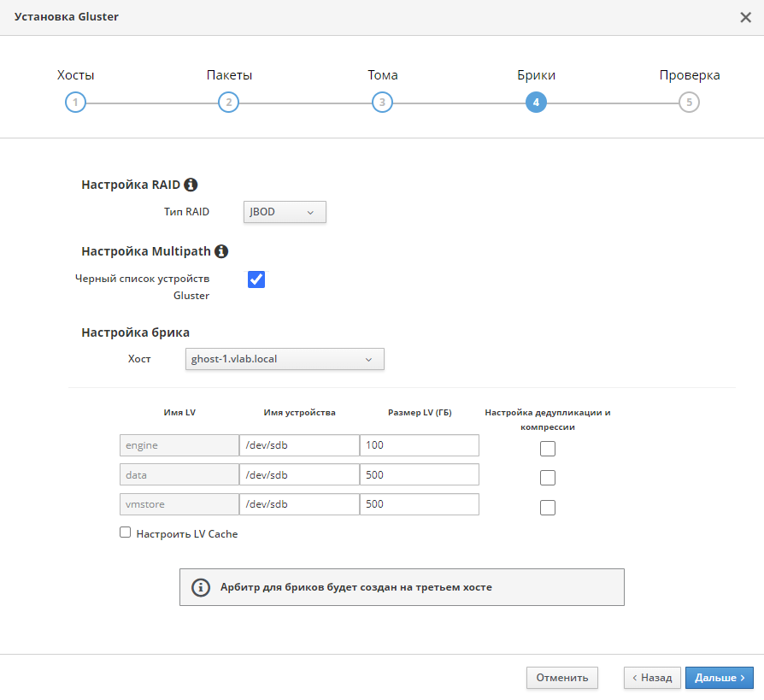Open the Тип RAID dropdown (JBOD)
This screenshot has height=700, width=764.
[285, 212]
